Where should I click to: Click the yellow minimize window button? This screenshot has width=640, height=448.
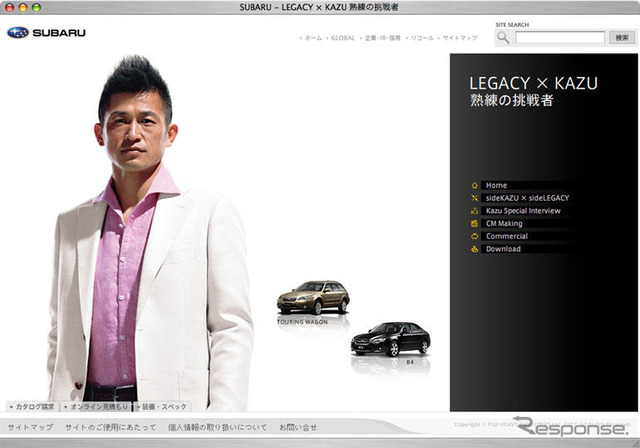(23, 7)
